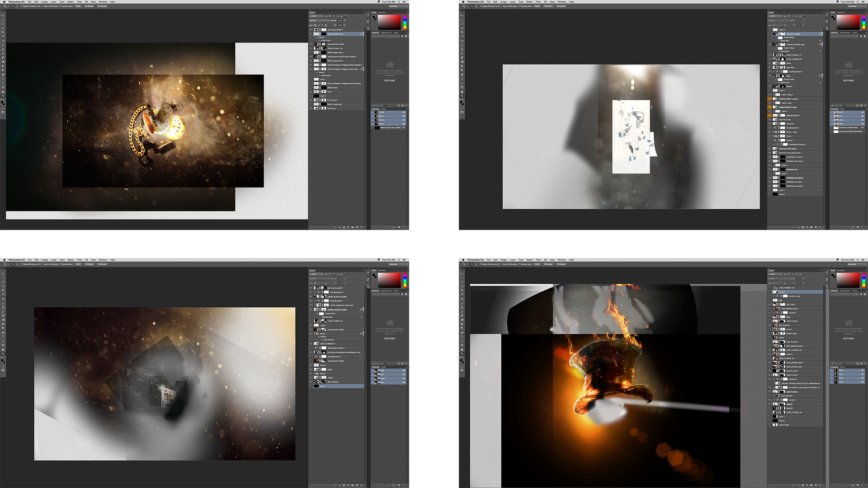This screenshot has height=488, width=868.
Task: Click Get it now! link in pocket watch window
Action: (389, 80)
